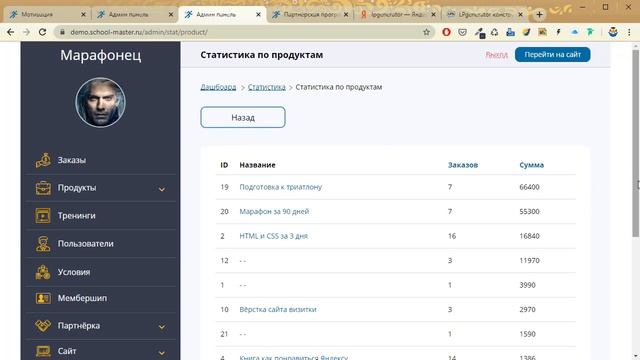
Task: Click the Назад button
Action: pos(243,118)
